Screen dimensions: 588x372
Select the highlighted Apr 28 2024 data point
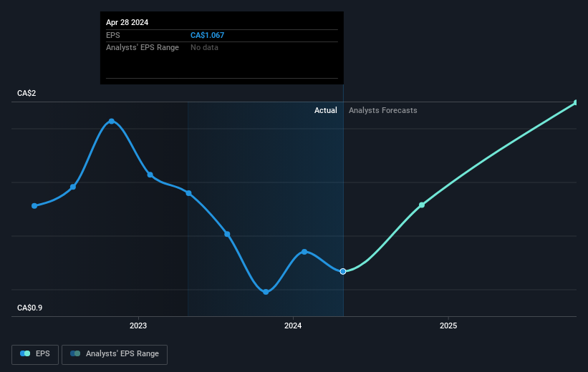[343, 271]
